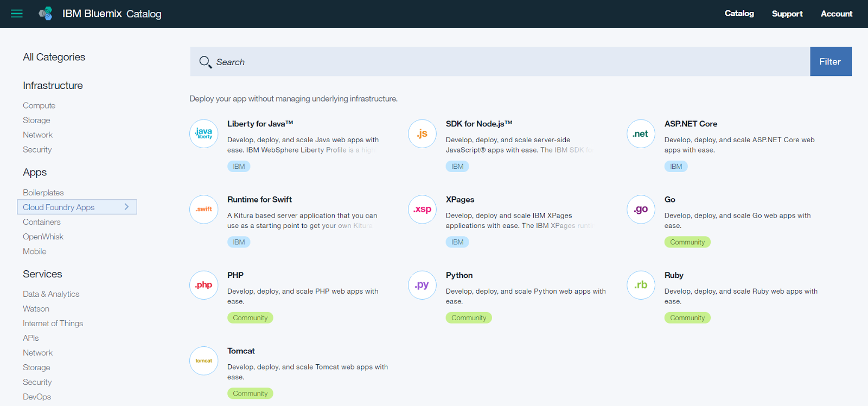Open the Liberty for Java icon

pyautogui.click(x=204, y=134)
